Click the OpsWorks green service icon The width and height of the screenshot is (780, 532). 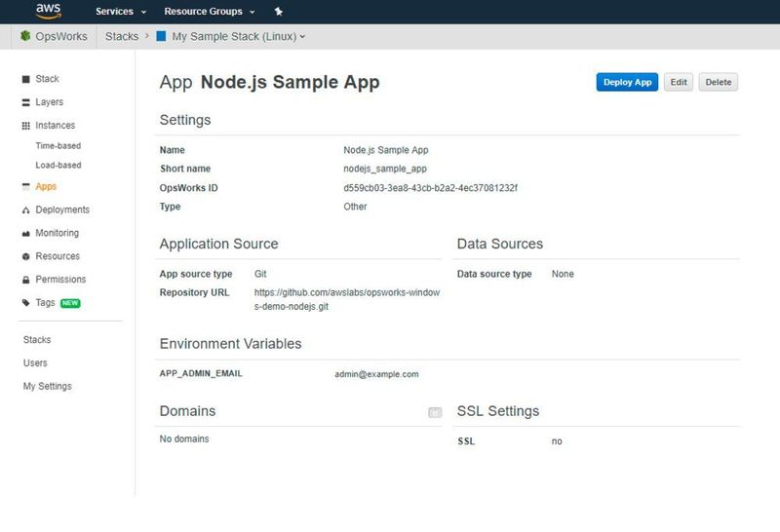click(25, 36)
